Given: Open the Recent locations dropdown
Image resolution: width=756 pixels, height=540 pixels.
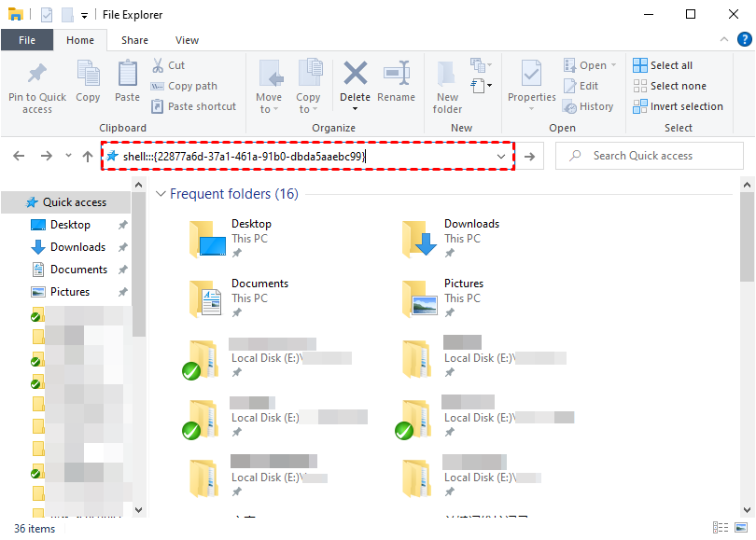Looking at the screenshot, I should point(68,155).
